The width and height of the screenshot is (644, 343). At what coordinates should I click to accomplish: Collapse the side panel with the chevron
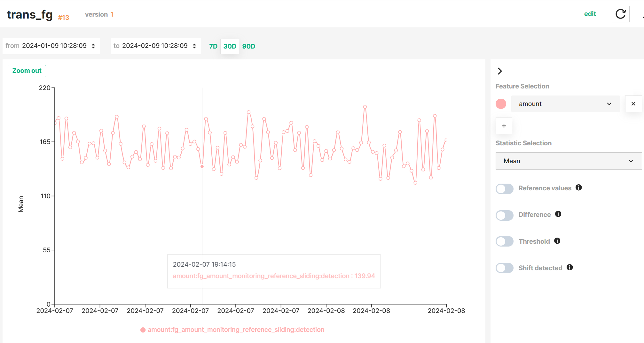pos(499,71)
